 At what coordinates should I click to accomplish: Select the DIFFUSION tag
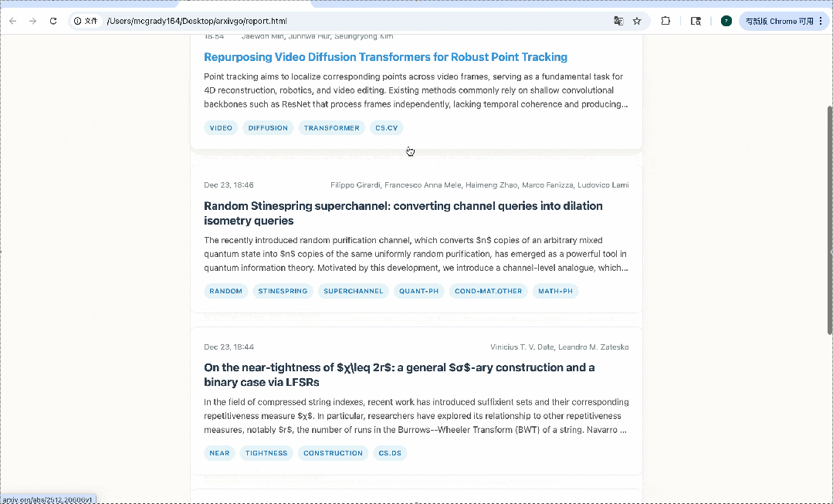268,128
